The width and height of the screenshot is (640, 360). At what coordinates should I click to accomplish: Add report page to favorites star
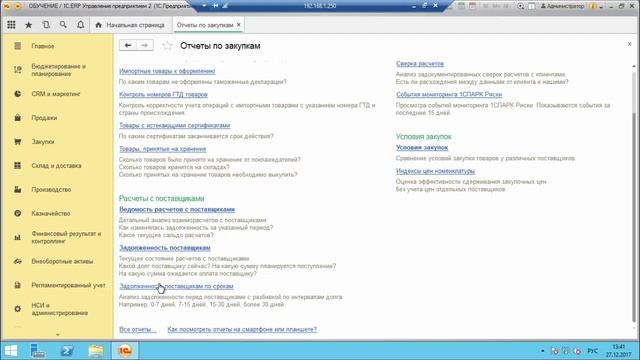tap(167, 46)
